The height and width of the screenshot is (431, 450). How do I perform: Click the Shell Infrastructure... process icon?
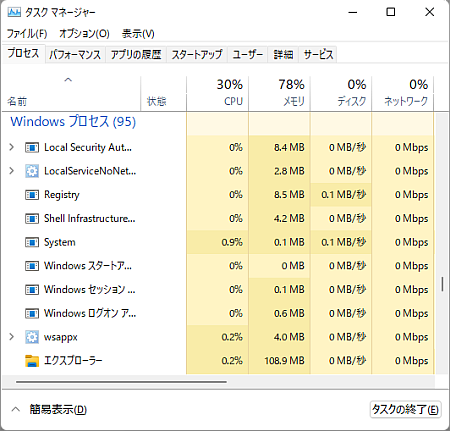[x=32, y=219]
